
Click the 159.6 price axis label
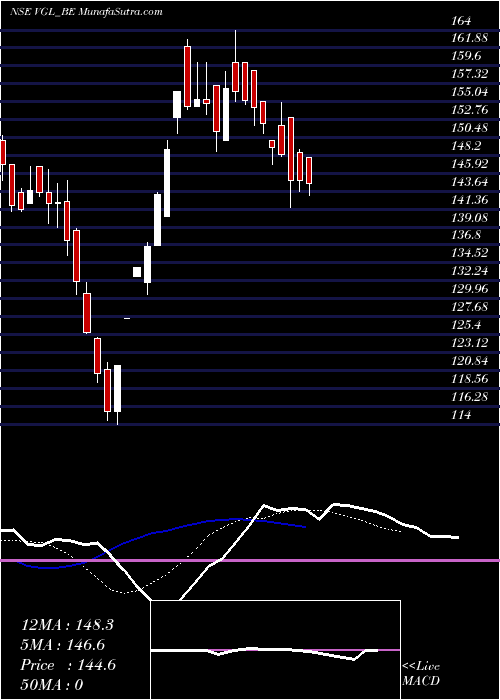pyautogui.click(x=466, y=56)
